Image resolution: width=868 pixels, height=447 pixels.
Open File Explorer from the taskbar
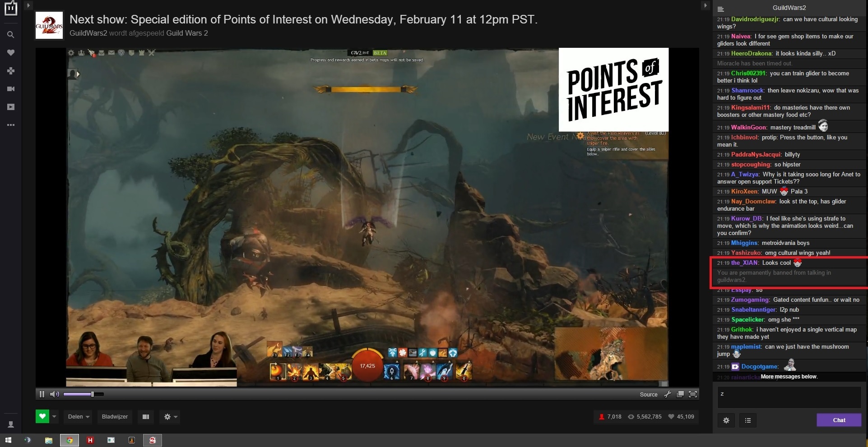tap(48, 440)
